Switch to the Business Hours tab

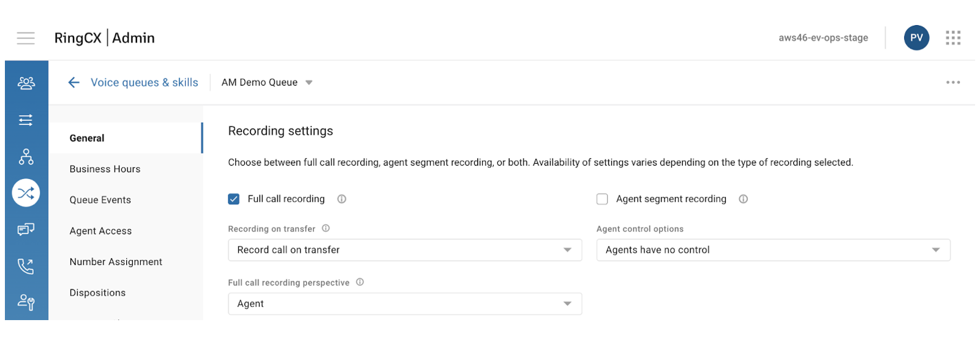(105, 169)
